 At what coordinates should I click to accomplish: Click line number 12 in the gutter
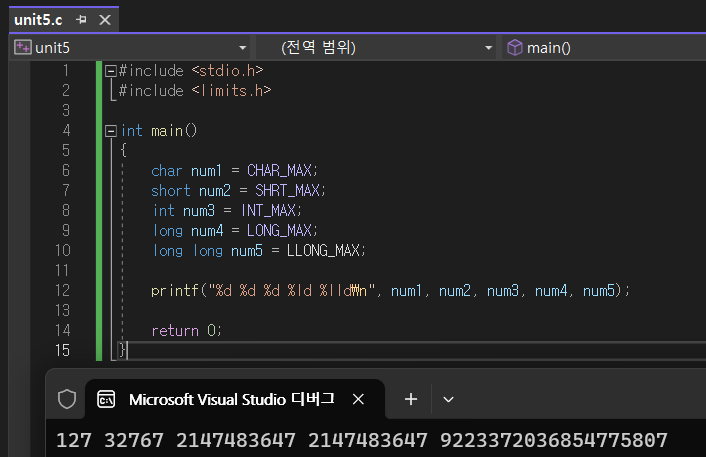coord(63,290)
